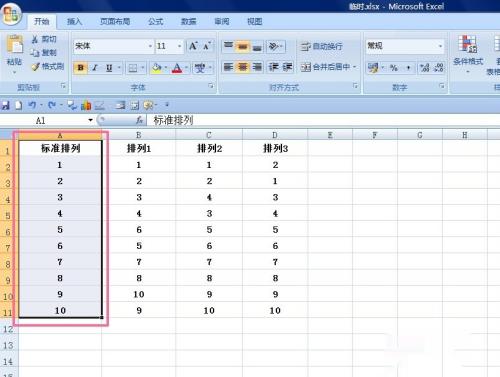Select cell B1 containing 排列1
Screen dimensions: 500x377
139,148
